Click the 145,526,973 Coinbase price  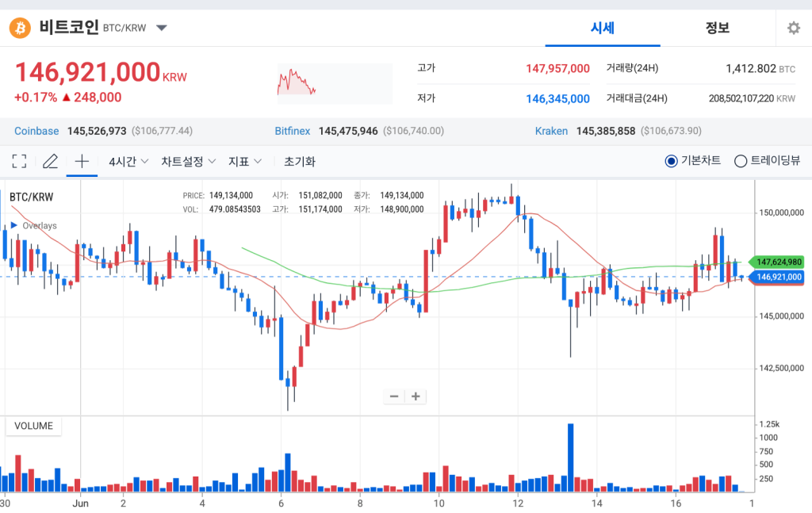[x=97, y=131]
